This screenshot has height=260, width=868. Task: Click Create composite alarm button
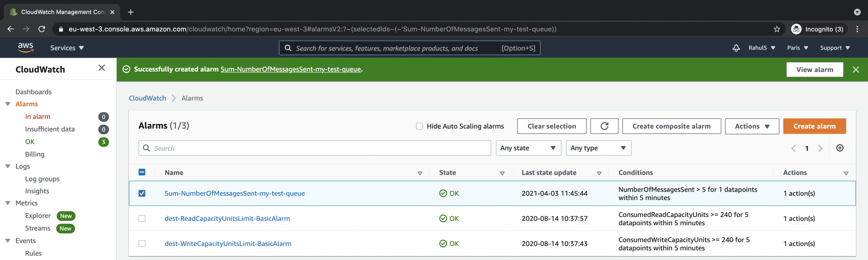(x=671, y=126)
